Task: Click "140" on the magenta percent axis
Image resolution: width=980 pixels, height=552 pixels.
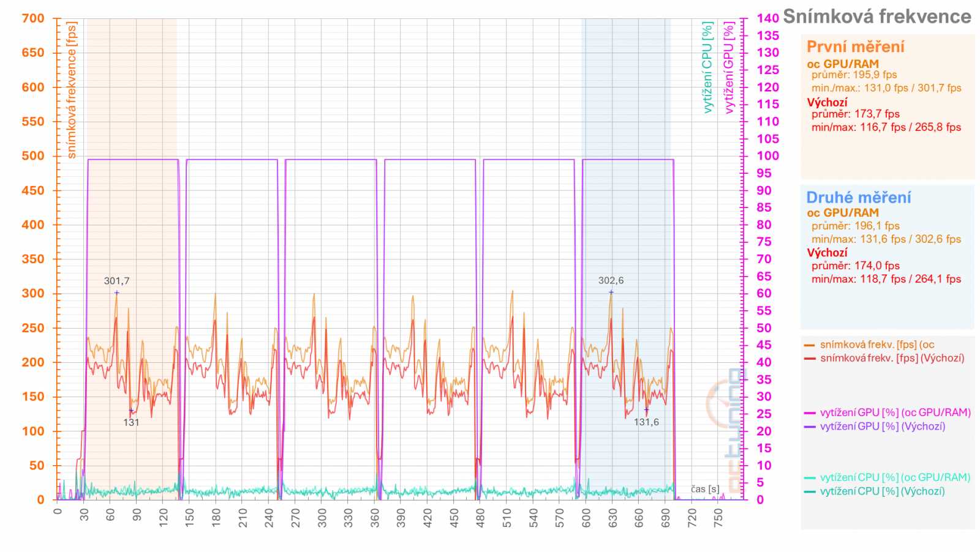Action: [767, 18]
